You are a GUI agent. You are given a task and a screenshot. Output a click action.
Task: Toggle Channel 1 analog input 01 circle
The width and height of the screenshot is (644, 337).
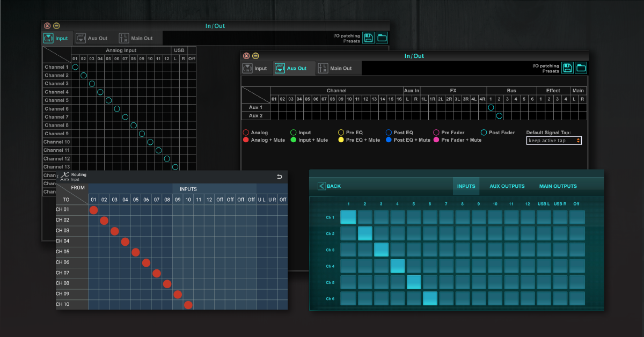[x=75, y=67]
